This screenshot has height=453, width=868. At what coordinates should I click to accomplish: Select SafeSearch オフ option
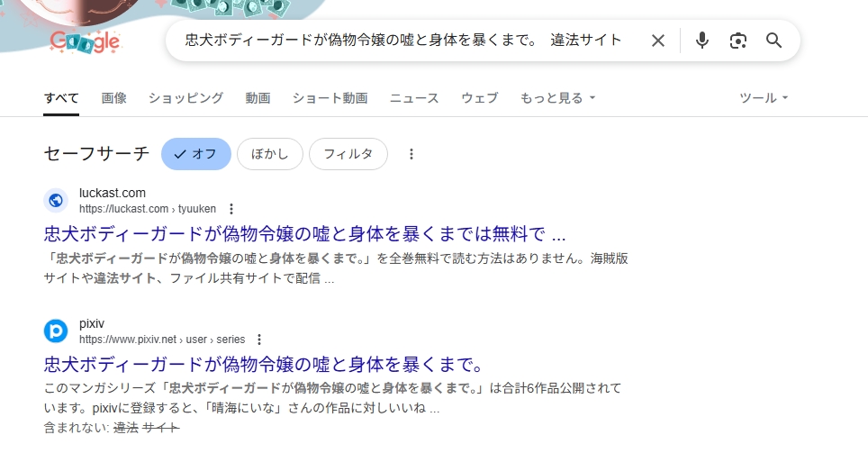coord(196,154)
